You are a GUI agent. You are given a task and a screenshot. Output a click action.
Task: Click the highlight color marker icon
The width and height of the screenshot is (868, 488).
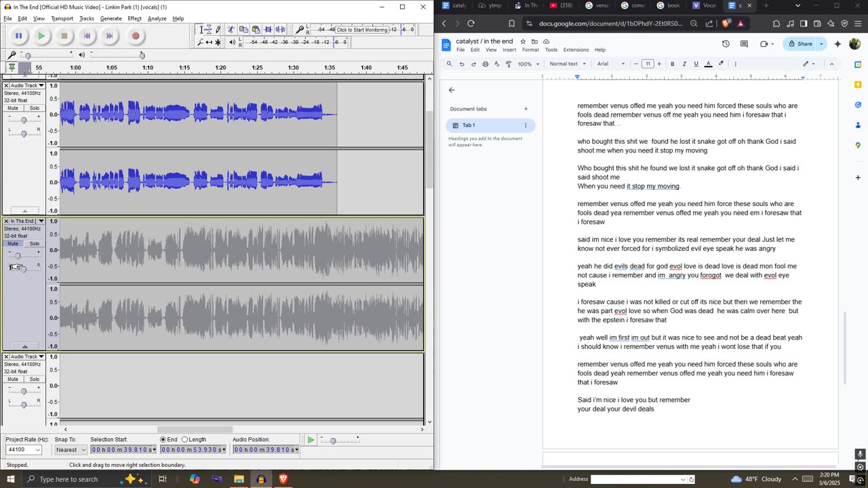pyautogui.click(x=721, y=64)
